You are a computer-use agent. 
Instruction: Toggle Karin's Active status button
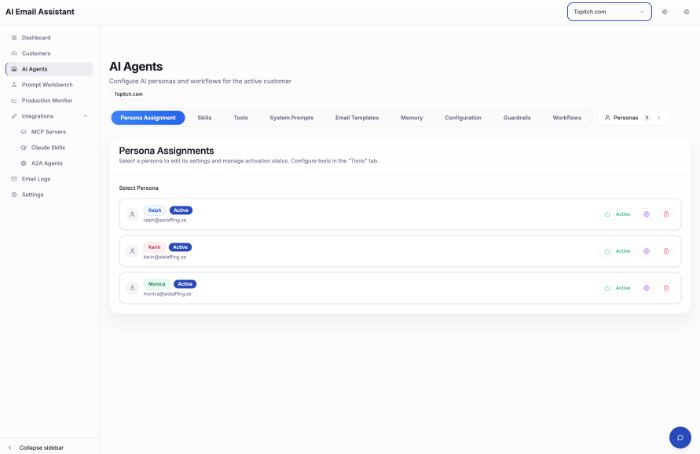coord(617,251)
